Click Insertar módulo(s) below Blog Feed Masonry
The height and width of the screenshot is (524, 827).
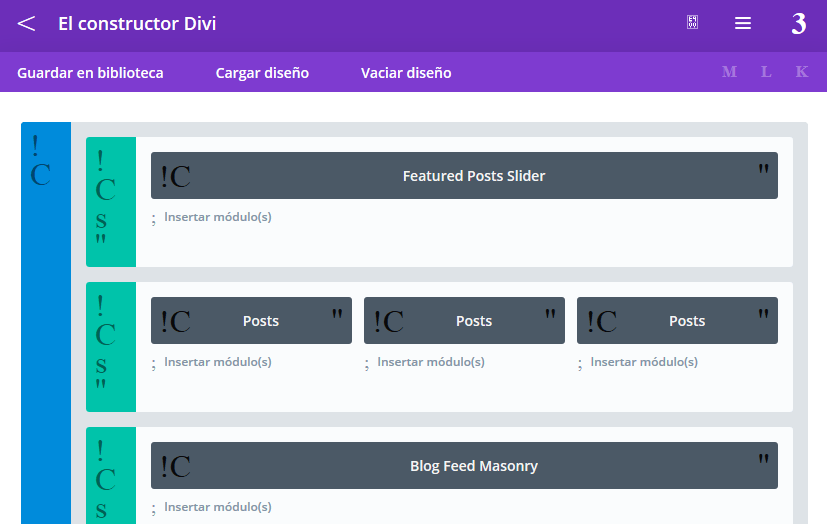click(x=217, y=507)
